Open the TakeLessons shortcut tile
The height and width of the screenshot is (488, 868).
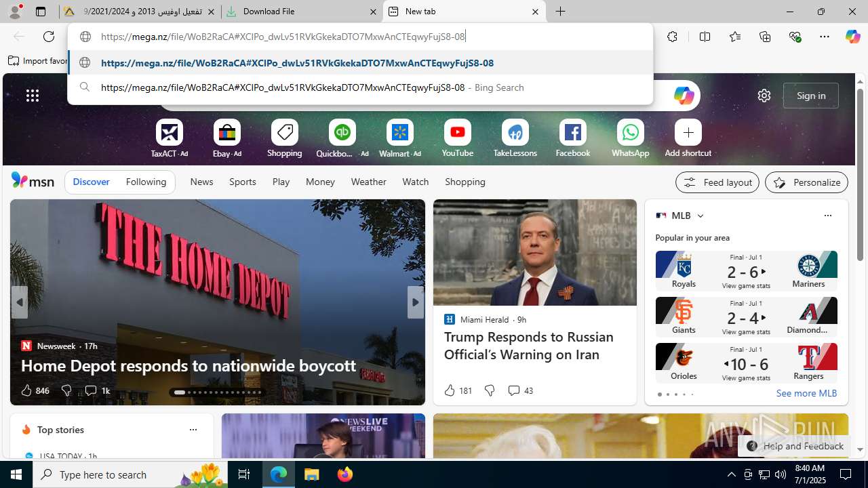tap(515, 132)
